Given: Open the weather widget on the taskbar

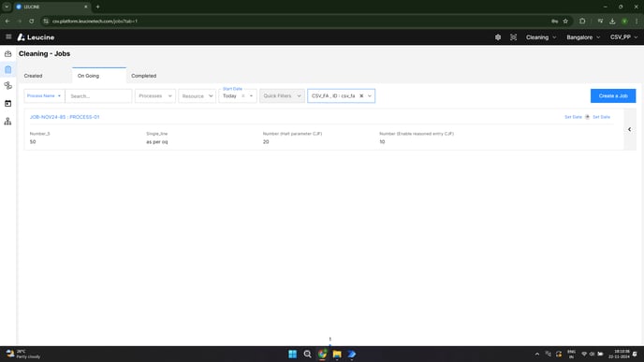Looking at the screenshot, I should tap(23, 354).
